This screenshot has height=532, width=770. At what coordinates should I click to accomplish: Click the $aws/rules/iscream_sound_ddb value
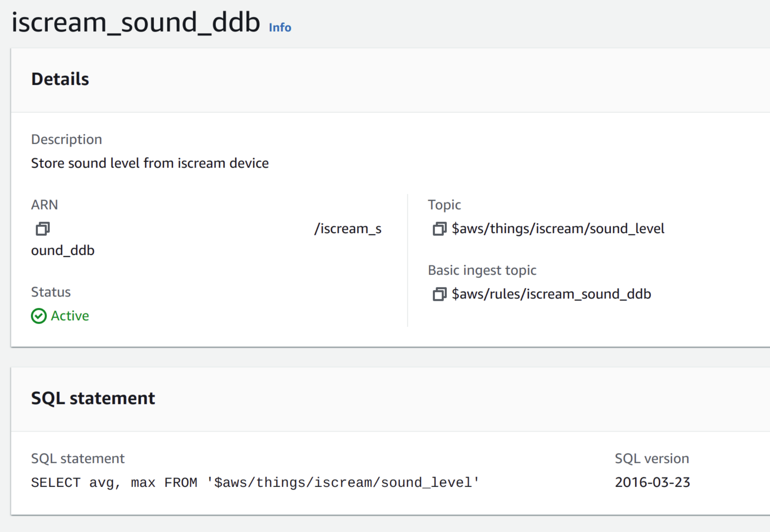[x=551, y=294]
